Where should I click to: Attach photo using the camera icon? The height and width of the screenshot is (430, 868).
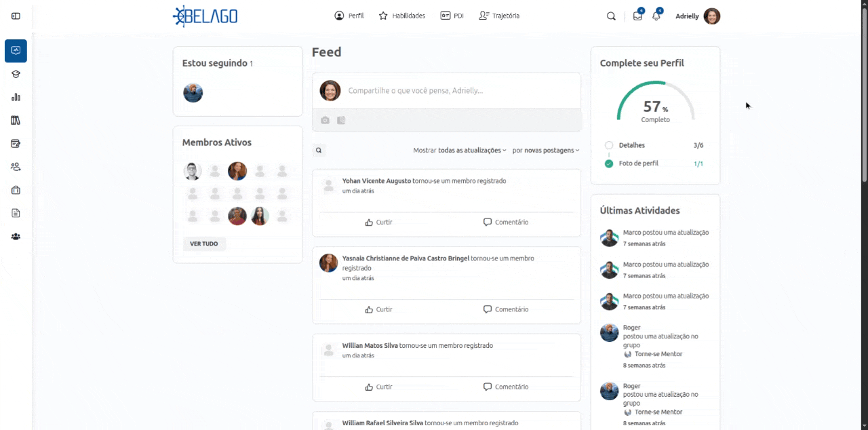325,120
